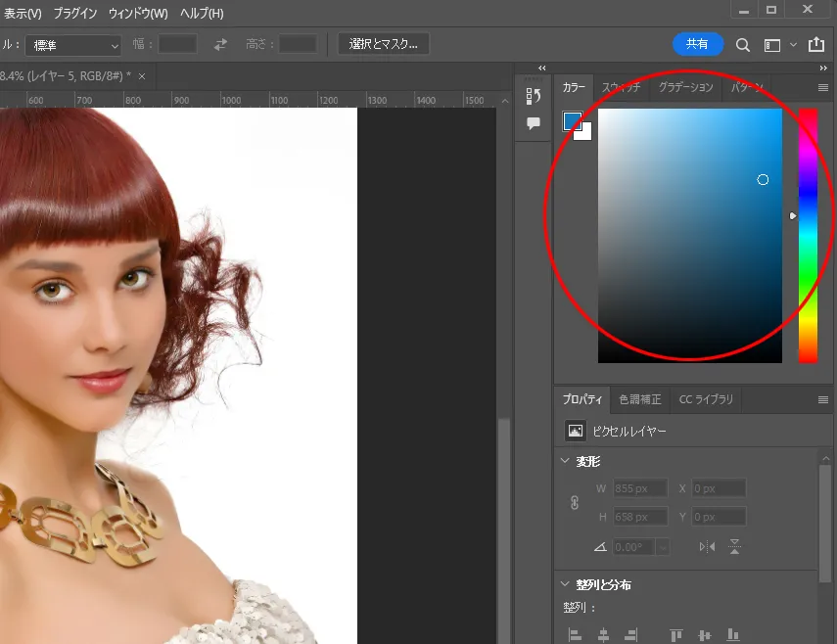Click the rainbow hue slider bar
The width and height of the screenshot is (837, 644).
(808, 235)
